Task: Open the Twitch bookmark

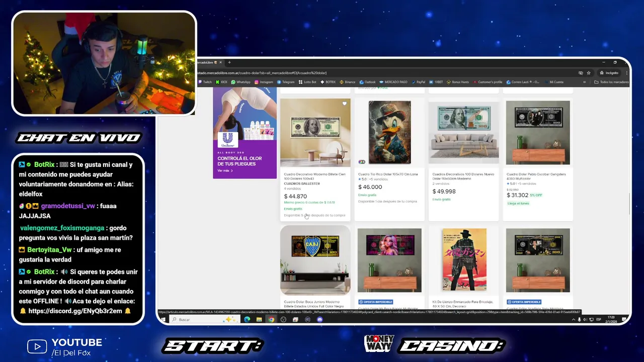Action: pos(205,82)
